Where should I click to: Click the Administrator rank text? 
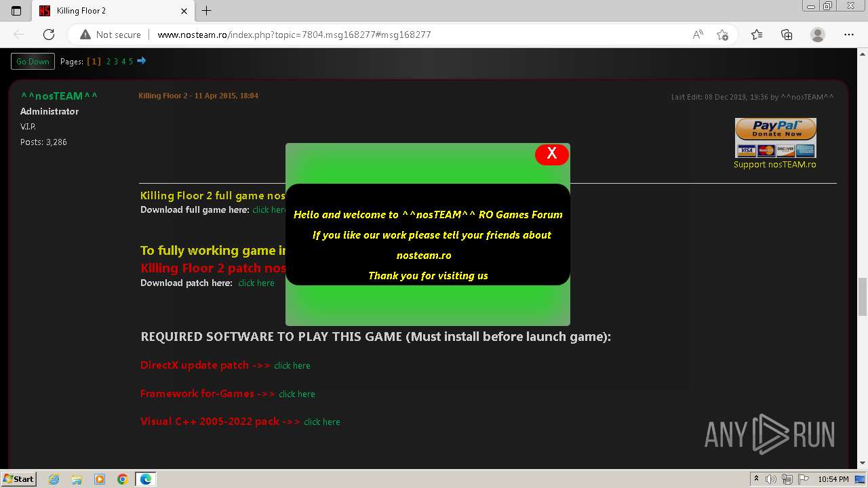click(50, 111)
